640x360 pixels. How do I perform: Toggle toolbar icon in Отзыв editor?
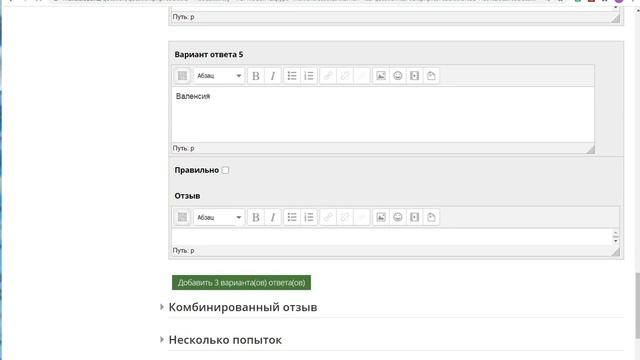pyautogui.click(x=182, y=217)
